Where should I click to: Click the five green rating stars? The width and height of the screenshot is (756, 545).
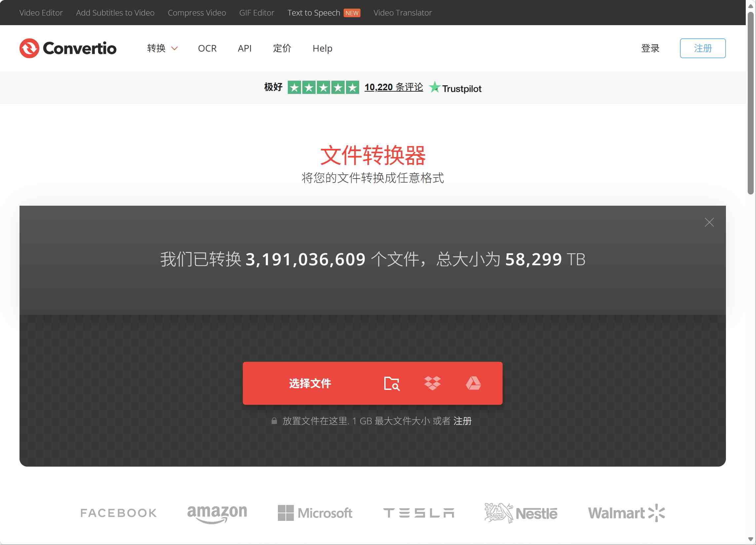(323, 87)
